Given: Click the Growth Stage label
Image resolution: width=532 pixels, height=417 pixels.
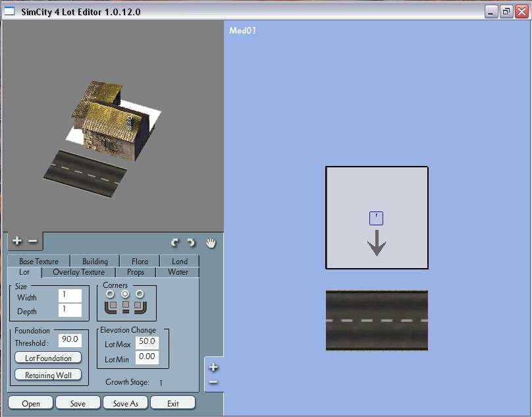Looking at the screenshot, I should pyautogui.click(x=127, y=382).
